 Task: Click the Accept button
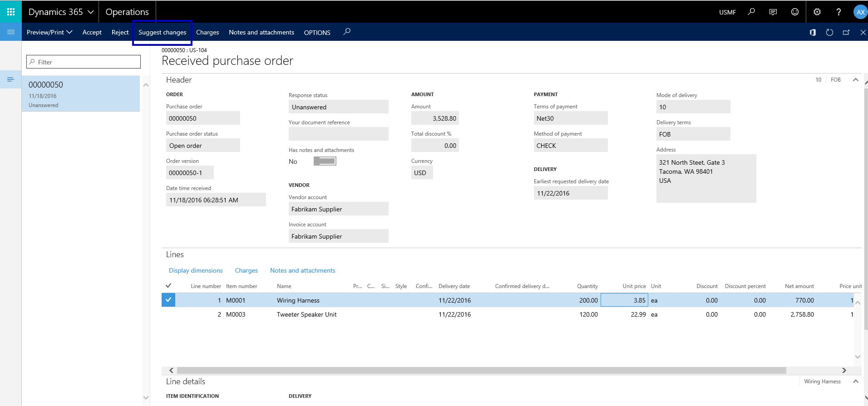[92, 32]
